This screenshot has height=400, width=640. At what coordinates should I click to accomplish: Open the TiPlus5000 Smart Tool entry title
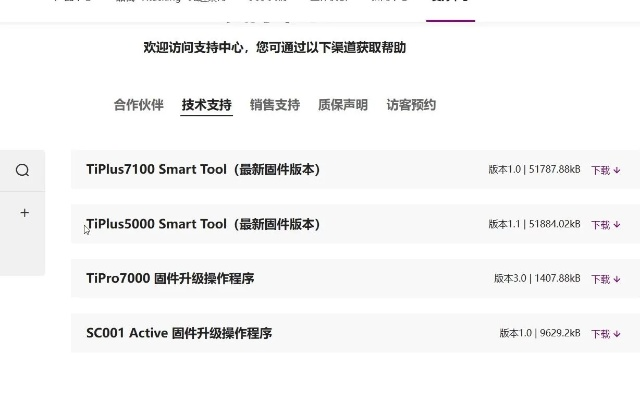(203, 224)
